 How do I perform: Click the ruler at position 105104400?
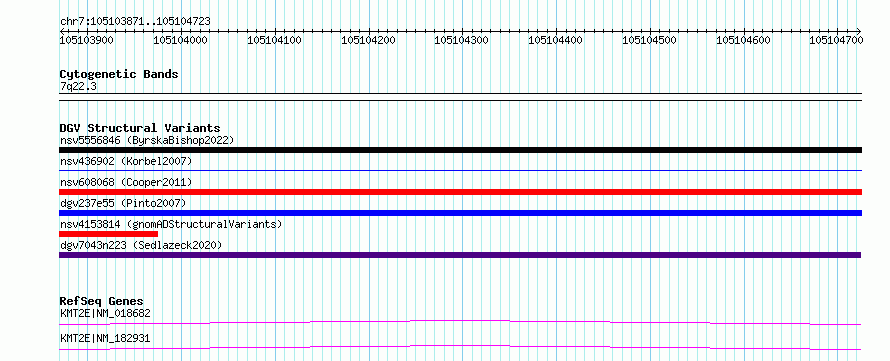(555, 39)
